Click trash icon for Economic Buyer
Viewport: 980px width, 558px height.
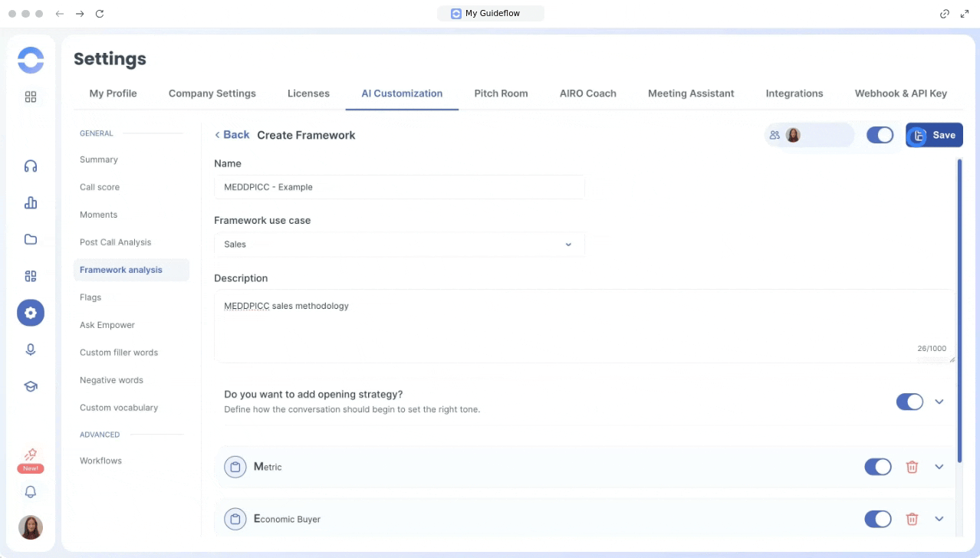(x=912, y=519)
